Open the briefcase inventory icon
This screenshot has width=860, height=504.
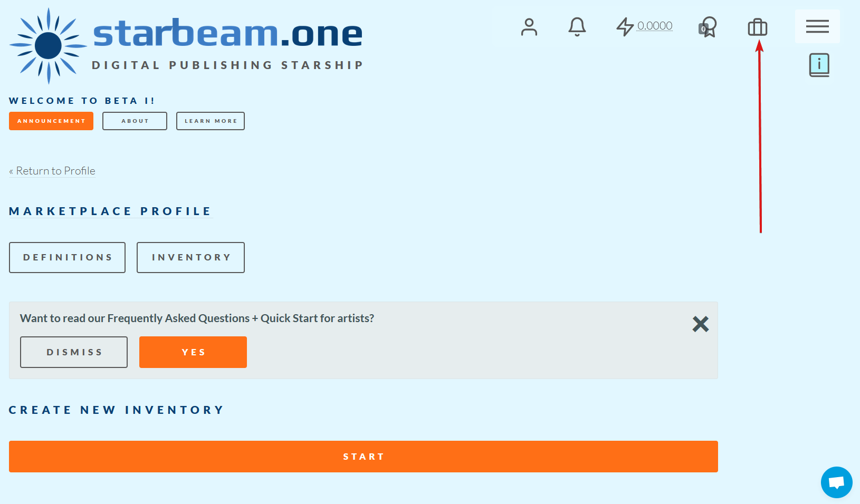pyautogui.click(x=757, y=27)
